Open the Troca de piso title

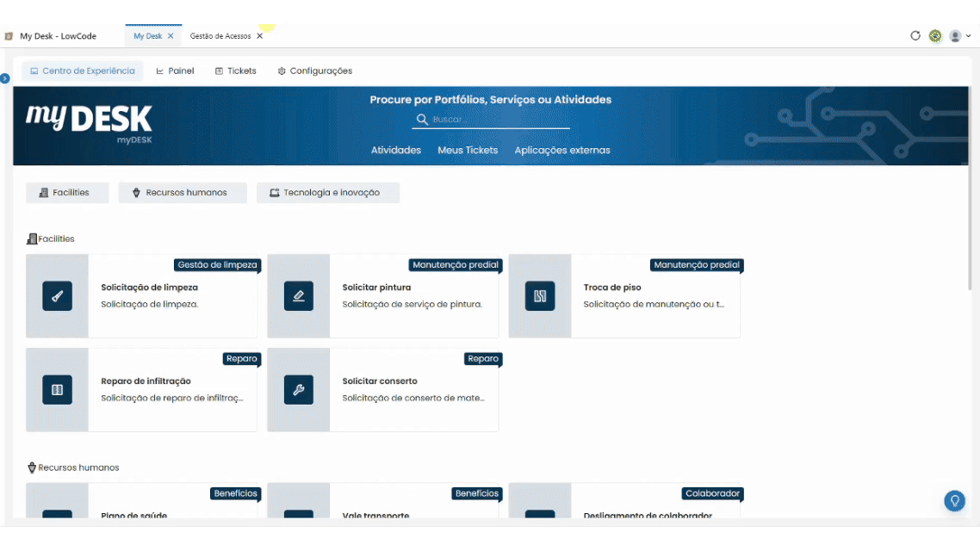(612, 288)
